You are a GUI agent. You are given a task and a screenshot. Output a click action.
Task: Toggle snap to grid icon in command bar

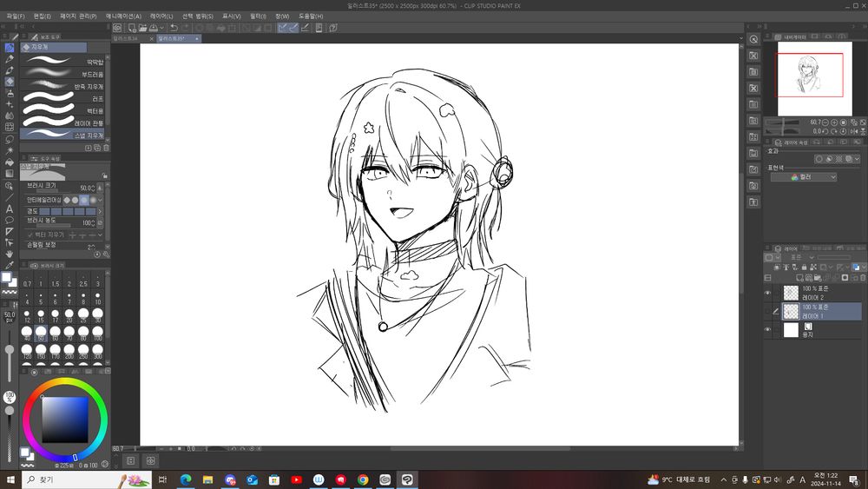(x=305, y=28)
